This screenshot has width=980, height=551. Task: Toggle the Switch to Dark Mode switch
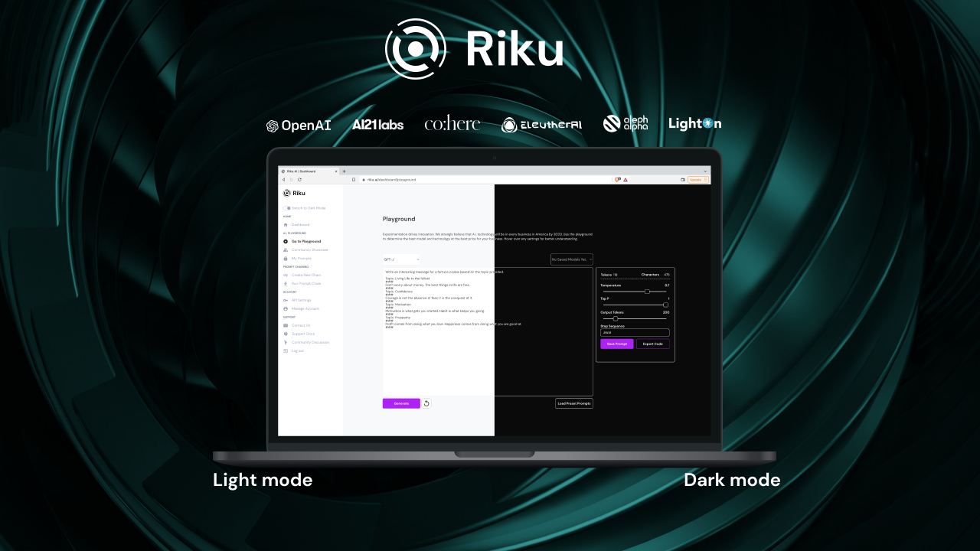pyautogui.click(x=287, y=208)
